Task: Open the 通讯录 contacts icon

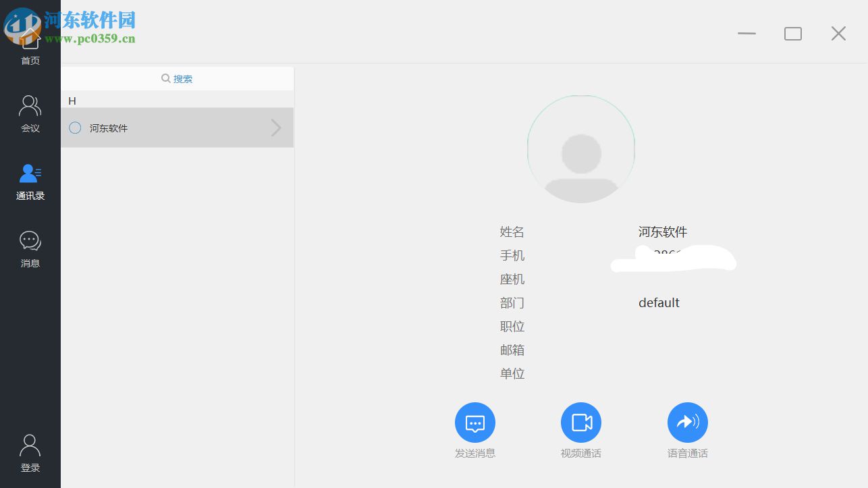Action: 30,173
